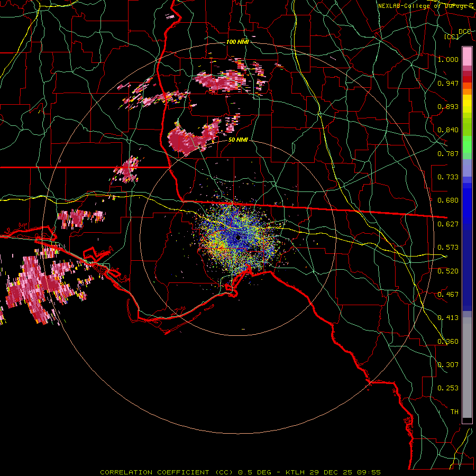Pick the light pink band of color bar

pyautogui.click(x=467, y=56)
